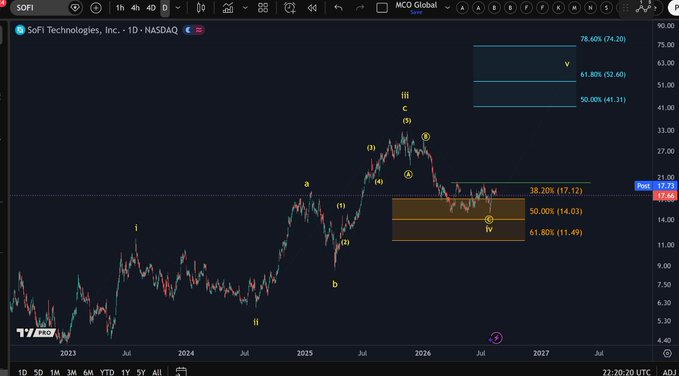This screenshot has height=376, width=679.
Task: Click the Post 17.73 price label
Action: 655,186
